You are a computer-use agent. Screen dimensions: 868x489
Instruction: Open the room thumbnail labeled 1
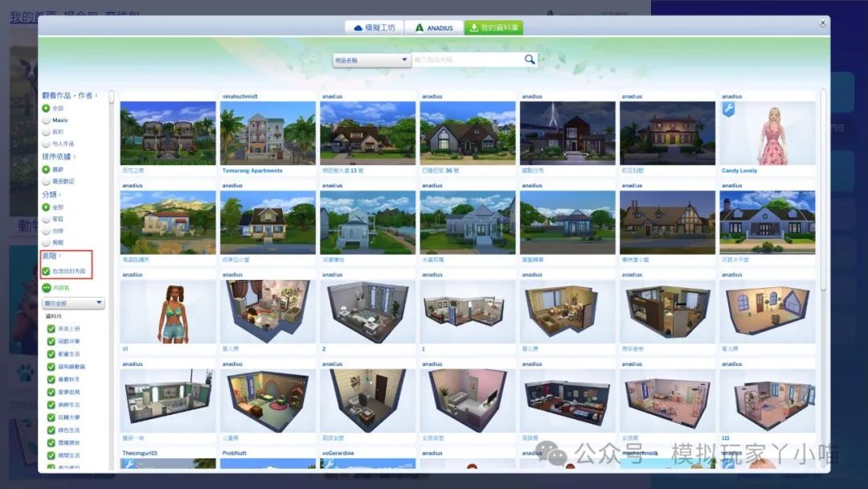pos(467,311)
